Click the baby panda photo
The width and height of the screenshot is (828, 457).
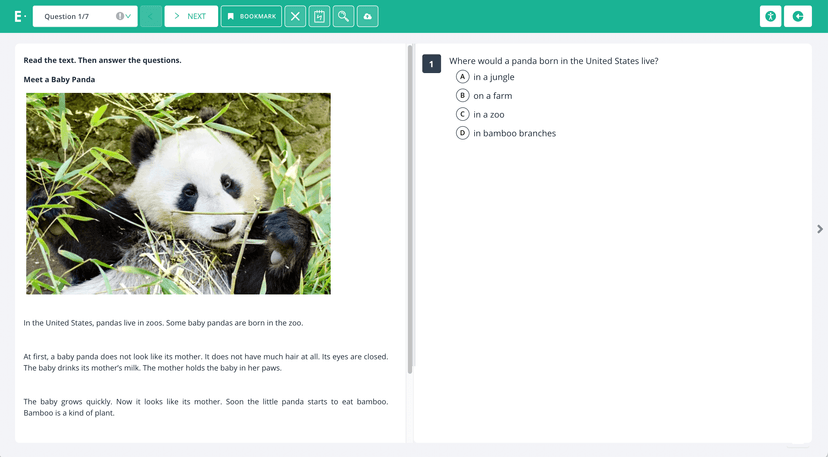tap(178, 193)
